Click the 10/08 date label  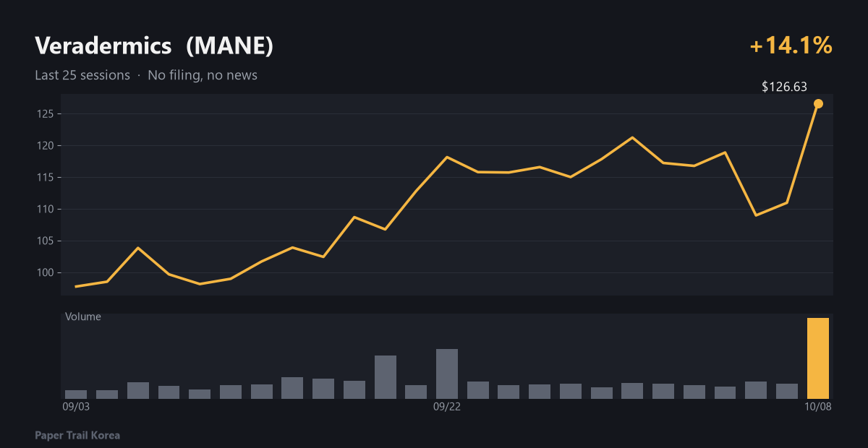(x=818, y=408)
